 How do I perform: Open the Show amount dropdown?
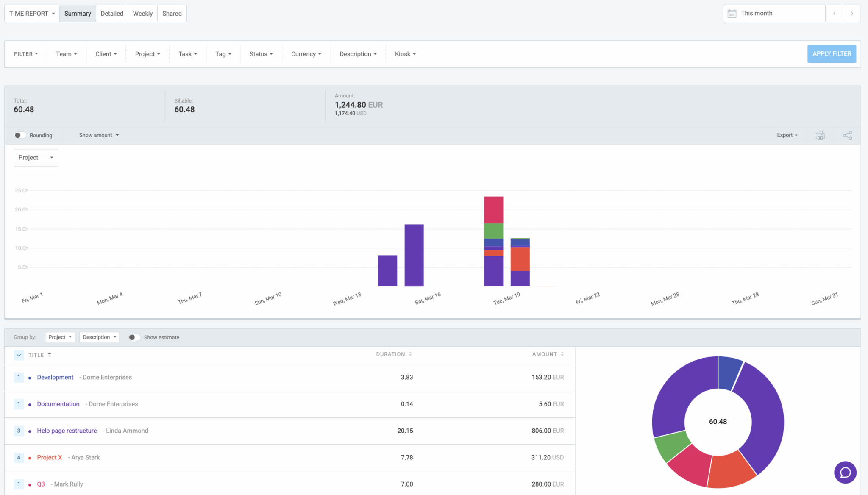(98, 135)
